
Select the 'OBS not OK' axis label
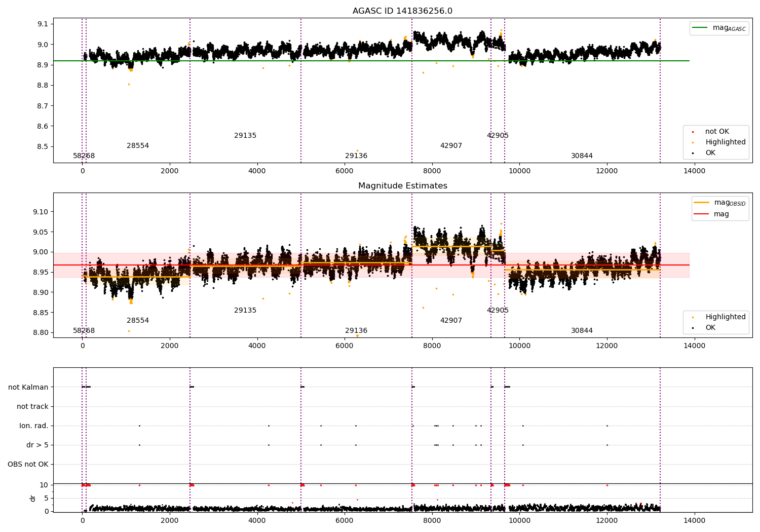click(x=28, y=464)
